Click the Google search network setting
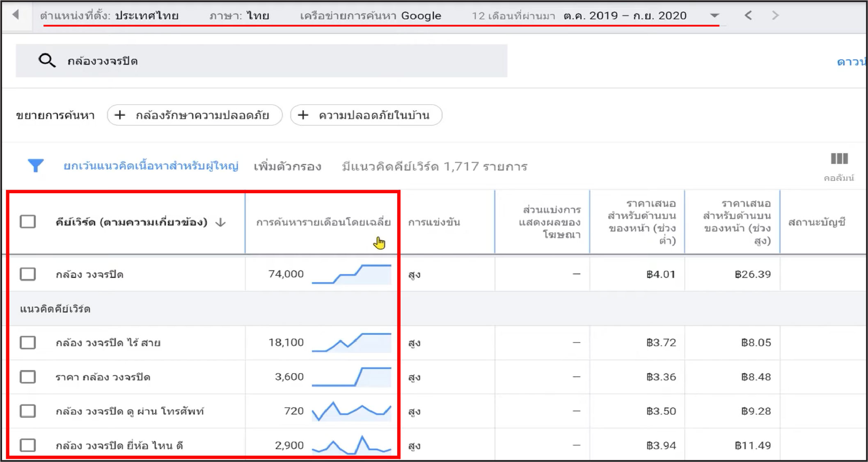The width and height of the screenshot is (868, 462). [370, 16]
